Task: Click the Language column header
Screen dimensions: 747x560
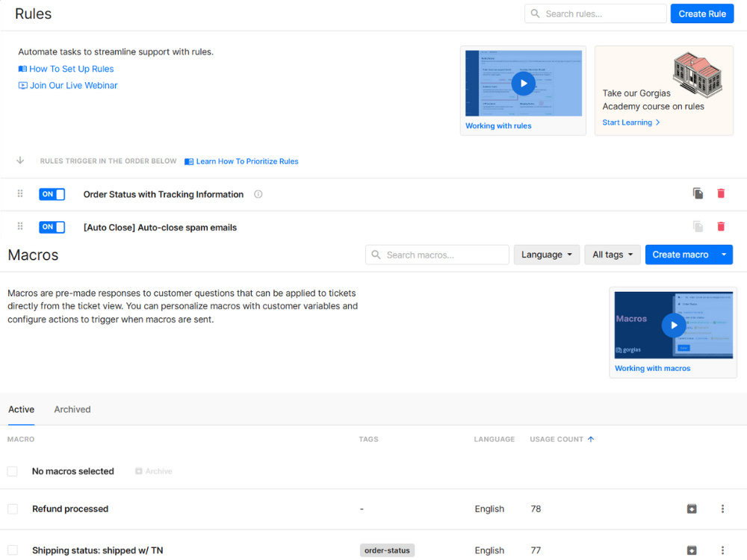Action: coord(494,439)
